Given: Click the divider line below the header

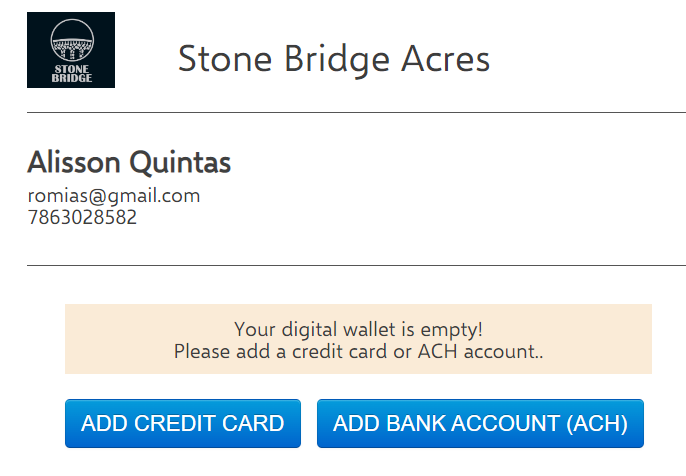Looking at the screenshot, I should (x=356, y=113).
